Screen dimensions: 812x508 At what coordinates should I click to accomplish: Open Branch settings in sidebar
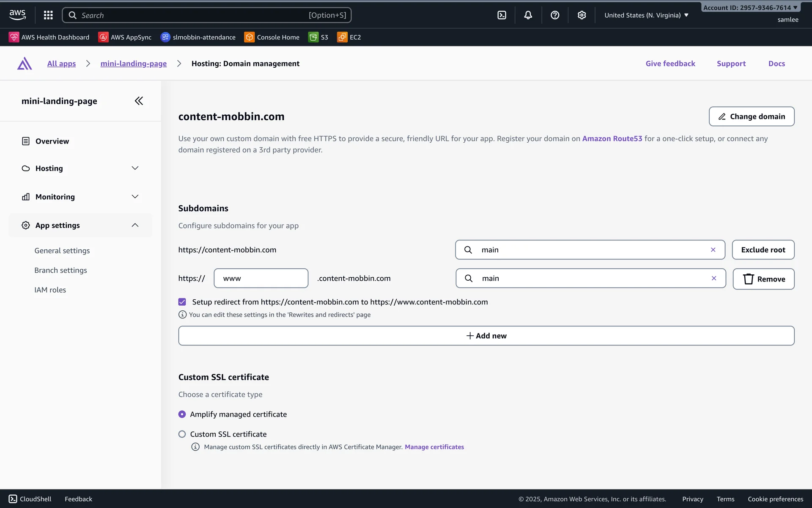(x=60, y=270)
